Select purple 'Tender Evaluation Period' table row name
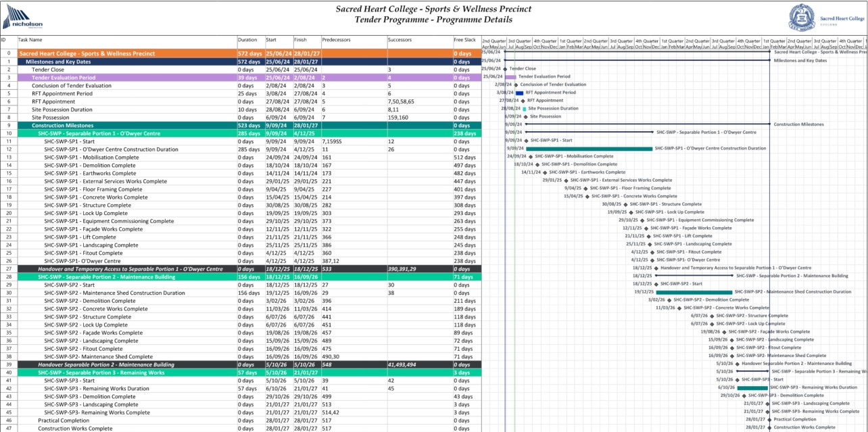This screenshot has width=868, height=432. coord(63,78)
